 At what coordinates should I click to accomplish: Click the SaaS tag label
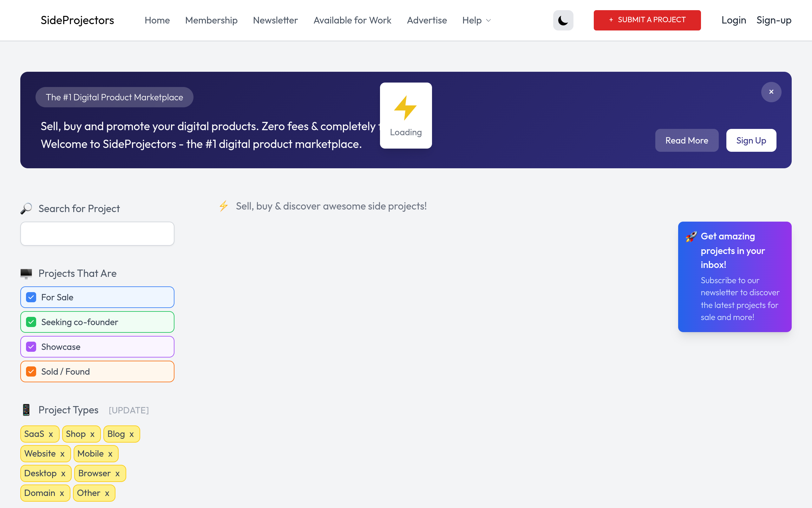(x=34, y=434)
